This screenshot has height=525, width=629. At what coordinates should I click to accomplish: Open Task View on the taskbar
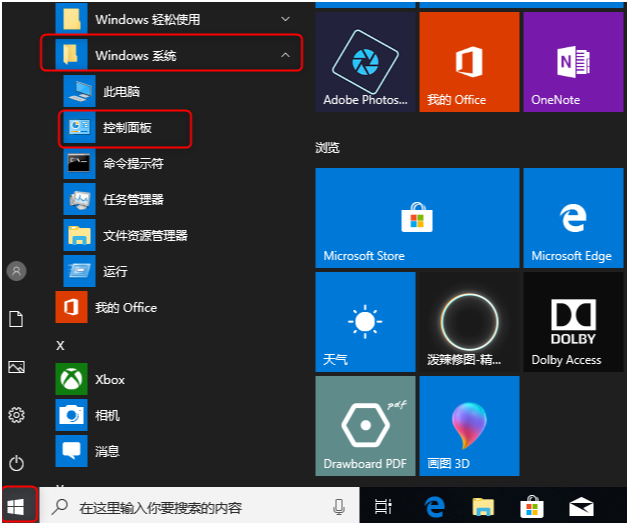pyautogui.click(x=382, y=507)
